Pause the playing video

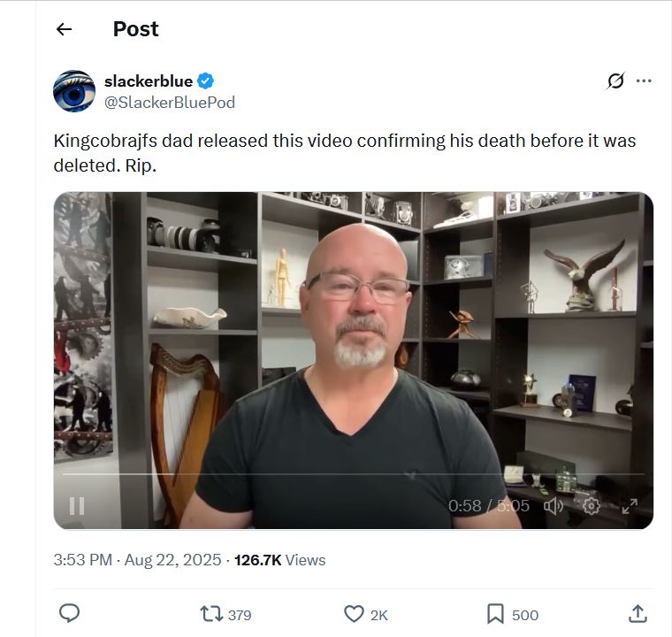pyautogui.click(x=77, y=506)
